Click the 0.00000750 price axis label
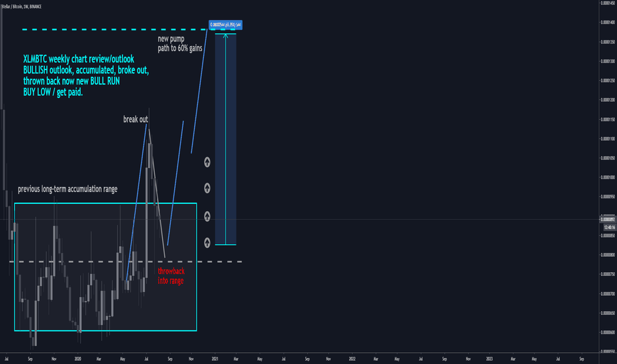This screenshot has width=617, height=364. coord(608,274)
